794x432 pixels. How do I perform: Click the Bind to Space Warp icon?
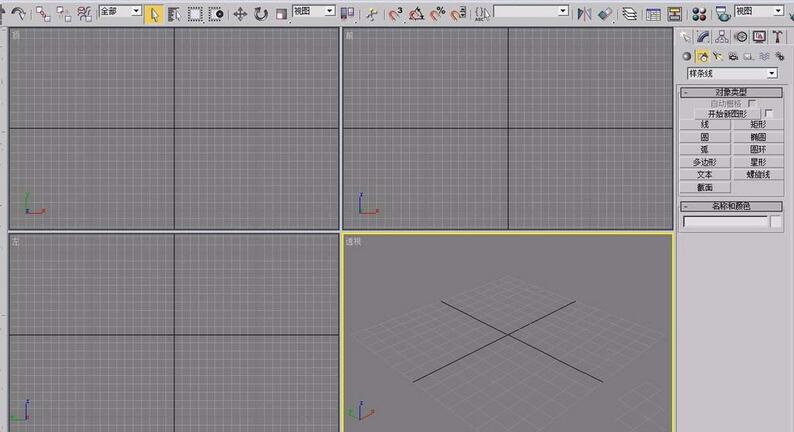[x=85, y=14]
